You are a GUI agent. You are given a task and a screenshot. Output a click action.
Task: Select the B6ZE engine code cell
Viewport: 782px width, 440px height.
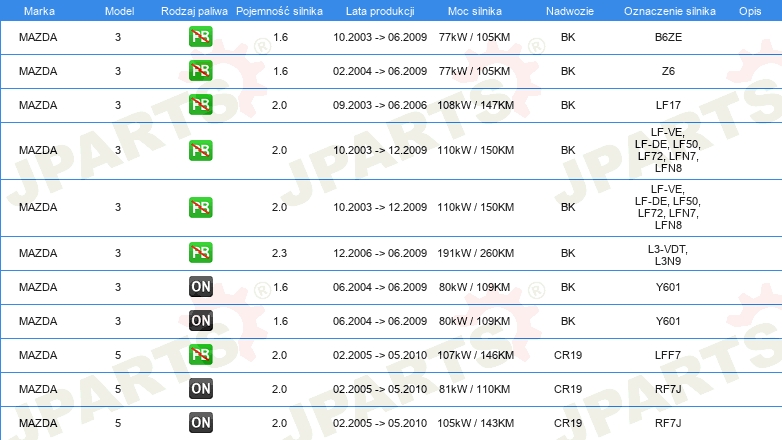[x=668, y=37]
